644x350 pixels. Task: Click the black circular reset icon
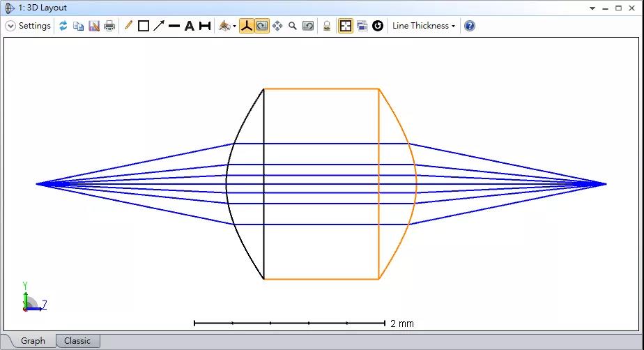(x=378, y=26)
